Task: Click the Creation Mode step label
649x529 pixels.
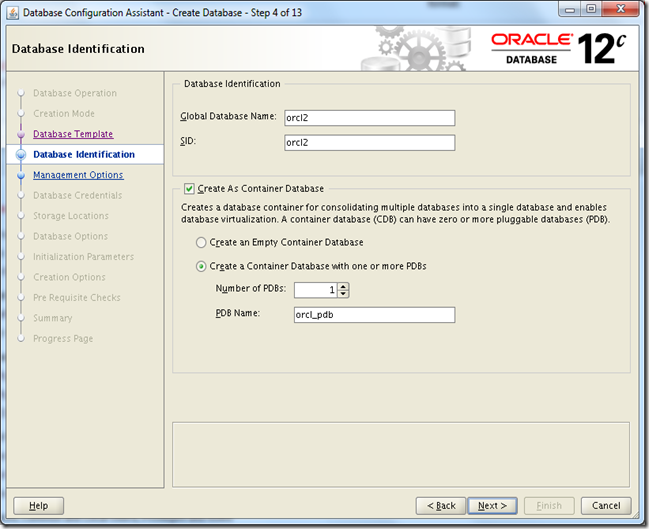Action: 64,113
